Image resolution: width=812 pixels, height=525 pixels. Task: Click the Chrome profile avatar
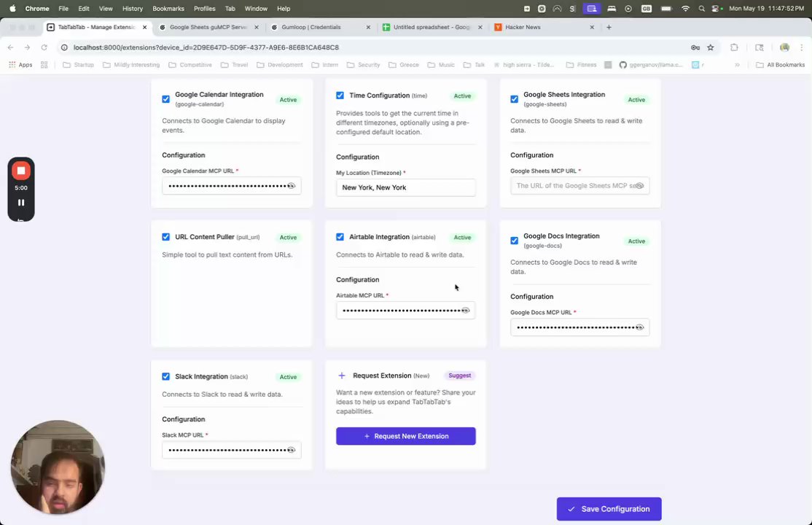(x=784, y=47)
